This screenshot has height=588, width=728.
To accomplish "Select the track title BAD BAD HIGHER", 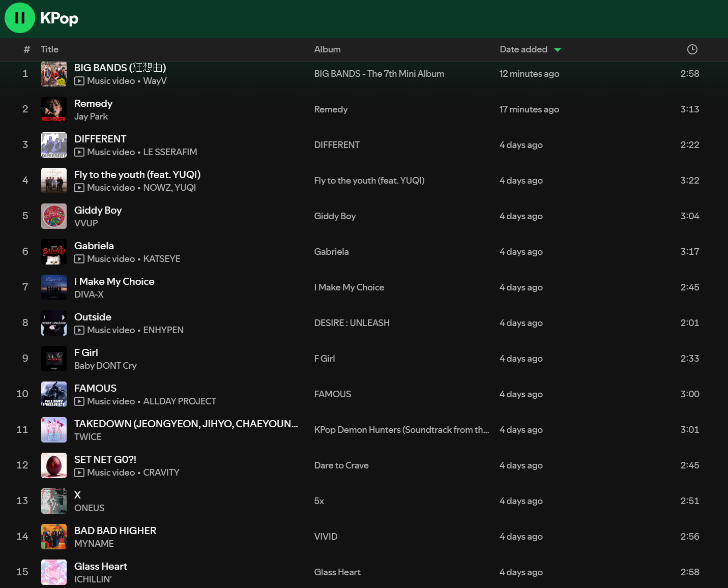I will click(x=115, y=531).
